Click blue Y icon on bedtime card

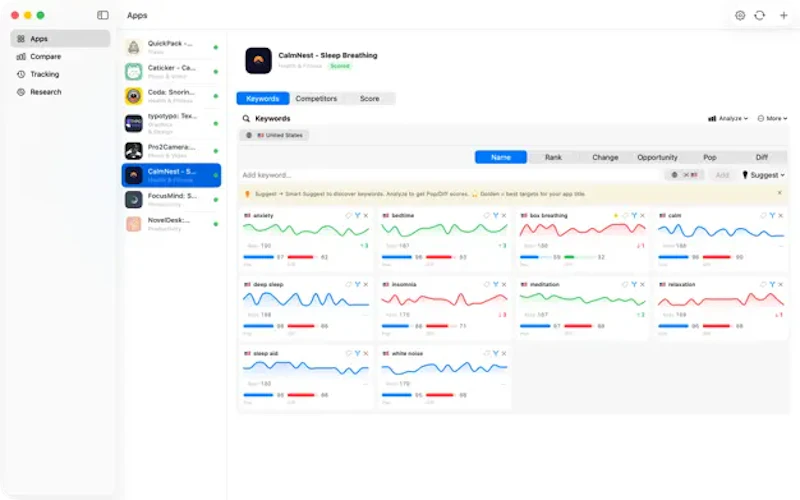495,215
